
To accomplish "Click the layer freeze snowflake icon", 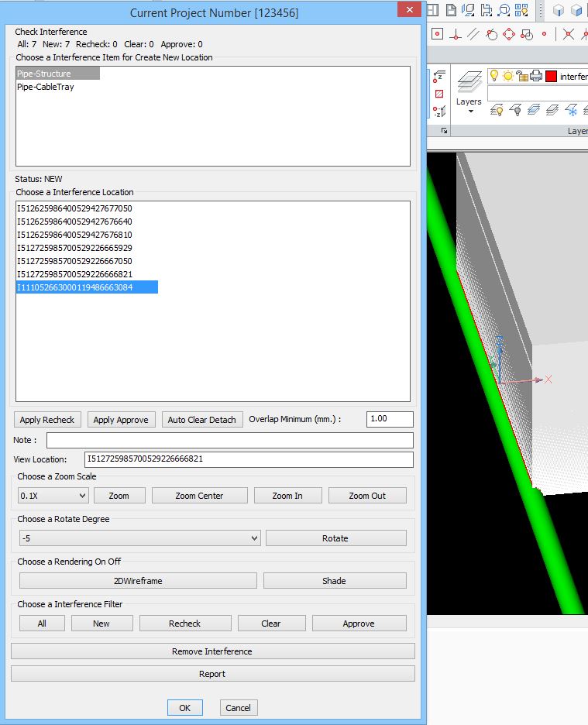I will (572, 111).
